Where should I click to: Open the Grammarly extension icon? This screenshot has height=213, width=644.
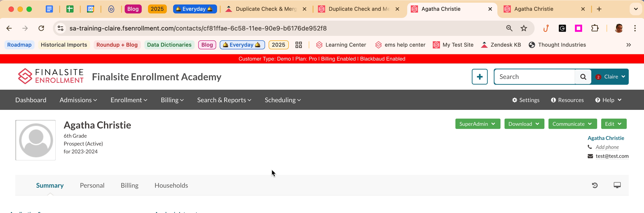click(562, 28)
